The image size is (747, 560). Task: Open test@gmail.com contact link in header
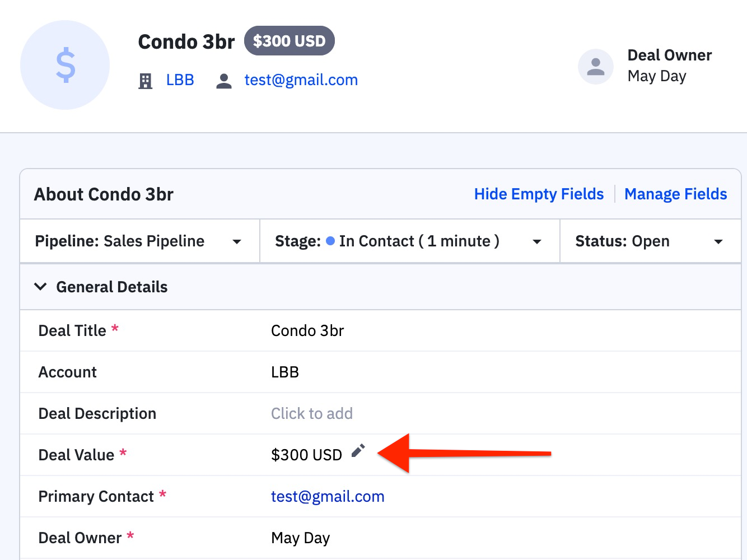(301, 80)
